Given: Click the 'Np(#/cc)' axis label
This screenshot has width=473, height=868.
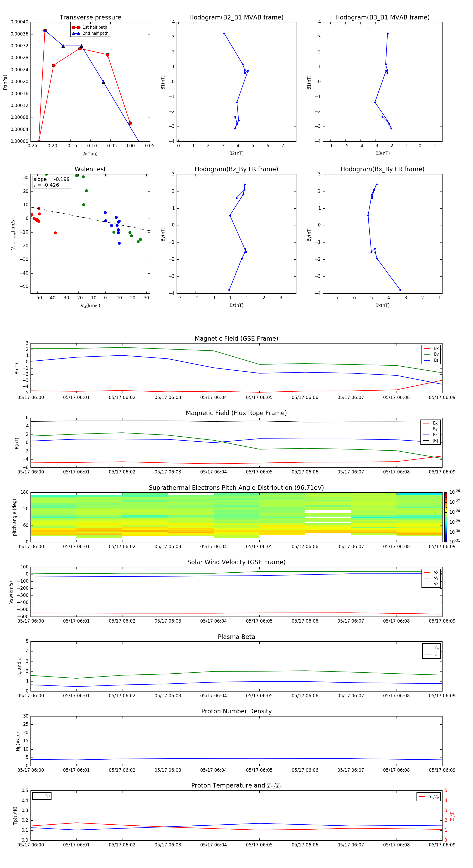Looking at the screenshot, I should pyautogui.click(x=18, y=741).
